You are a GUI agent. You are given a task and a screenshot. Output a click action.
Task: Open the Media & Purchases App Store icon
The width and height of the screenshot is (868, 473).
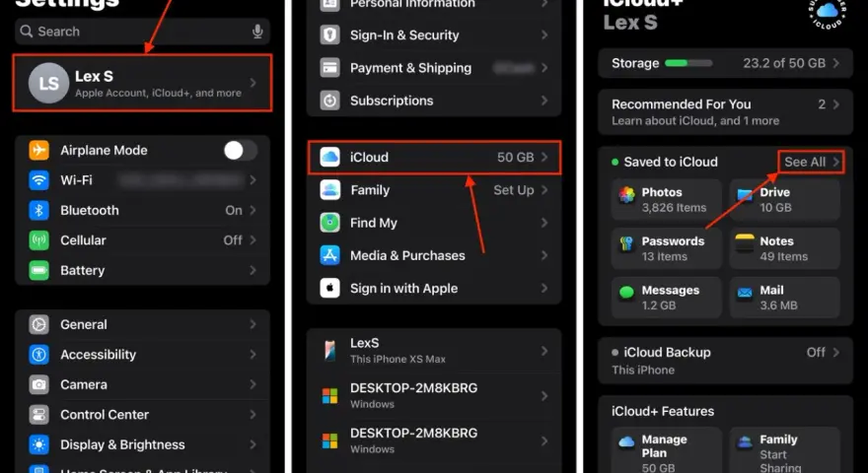click(329, 255)
